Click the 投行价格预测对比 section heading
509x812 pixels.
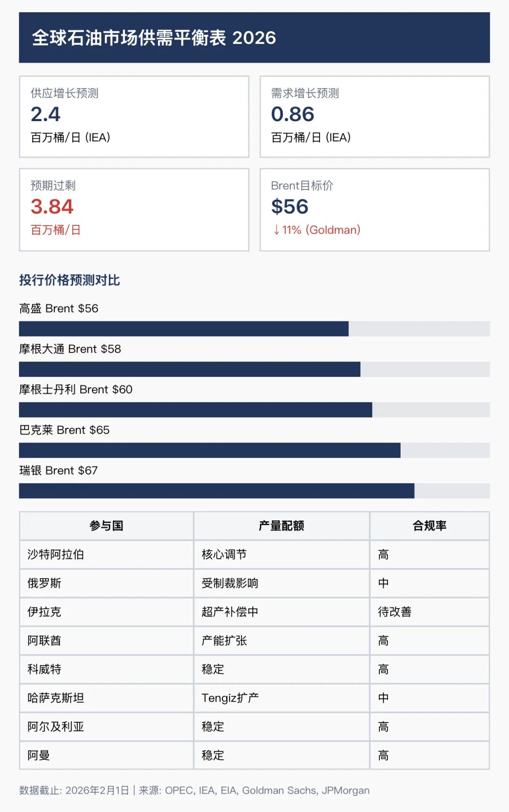(x=70, y=280)
